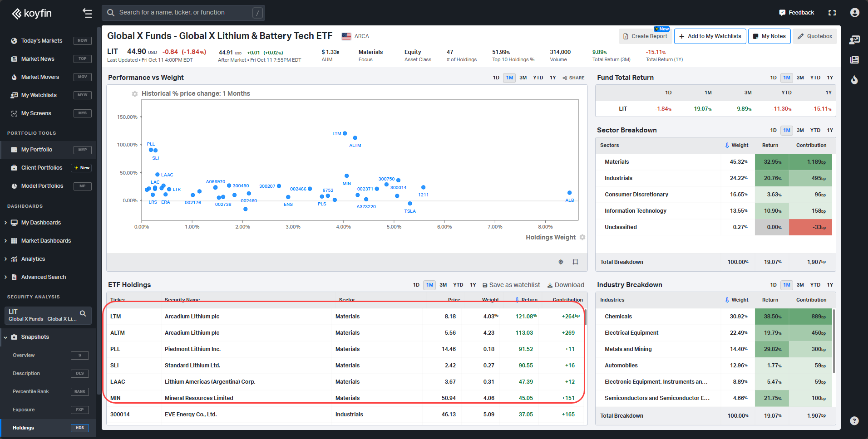
Task: Open Today's Markets from the sidebar
Action: (42, 40)
